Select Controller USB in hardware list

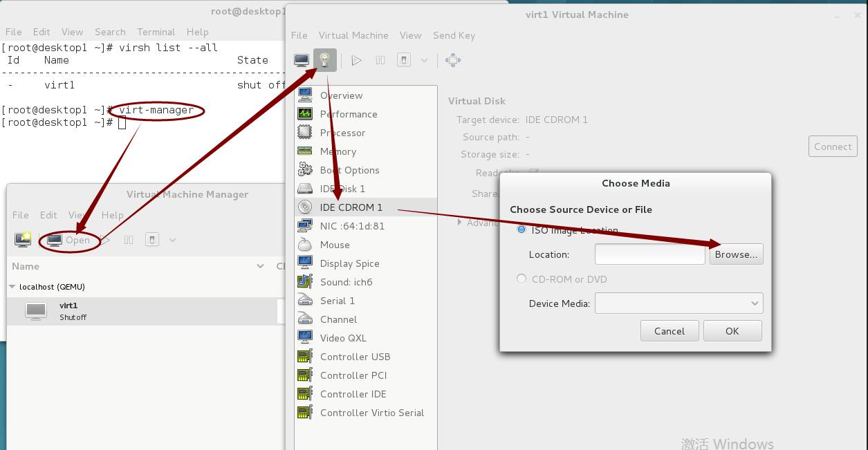pyautogui.click(x=366, y=357)
